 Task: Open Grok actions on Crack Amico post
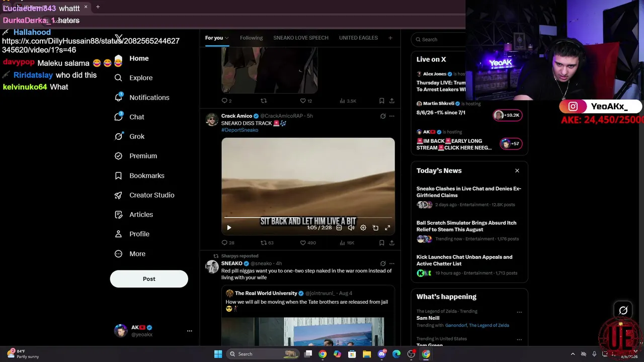click(383, 116)
